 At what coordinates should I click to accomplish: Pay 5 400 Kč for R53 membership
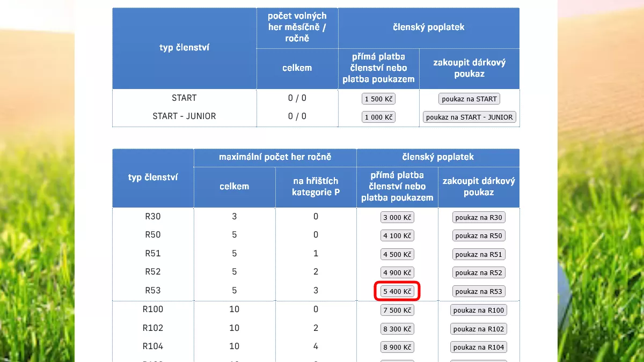click(397, 291)
